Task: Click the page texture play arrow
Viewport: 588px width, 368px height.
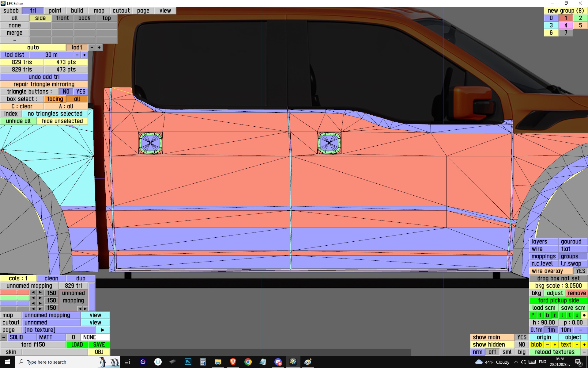Action: (x=103, y=330)
